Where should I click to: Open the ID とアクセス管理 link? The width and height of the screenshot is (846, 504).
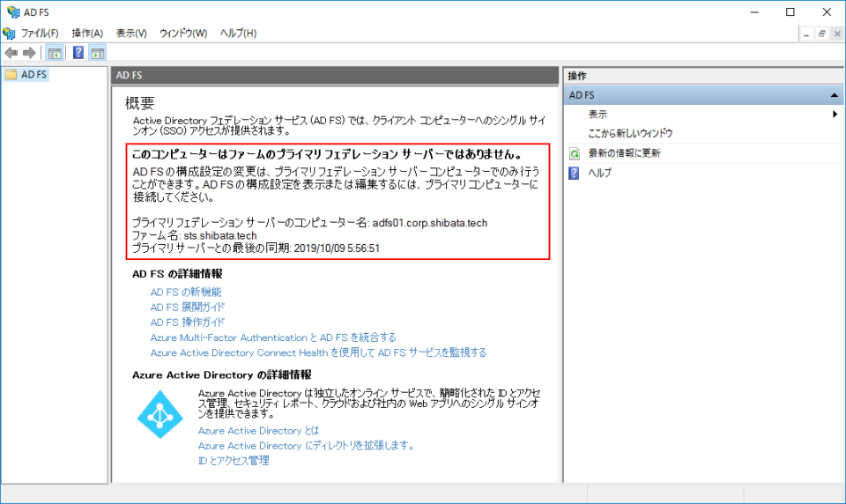pyautogui.click(x=234, y=460)
